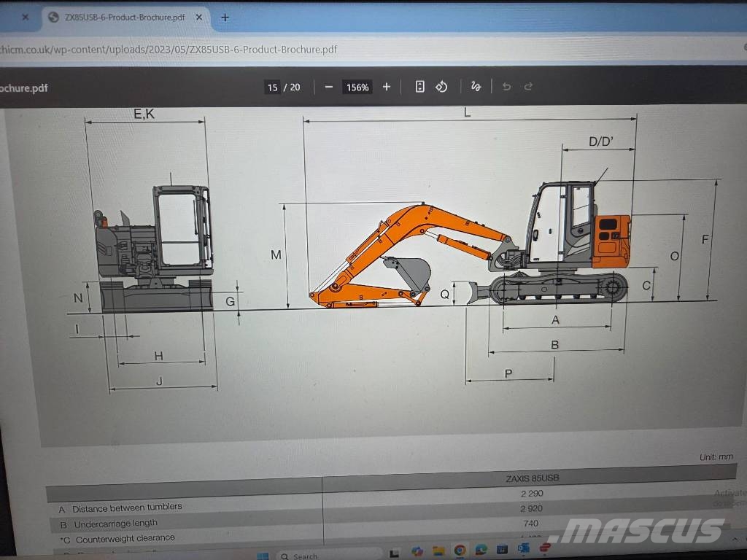
Task: Click the rear-view excavator drawing
Action: coord(154,249)
